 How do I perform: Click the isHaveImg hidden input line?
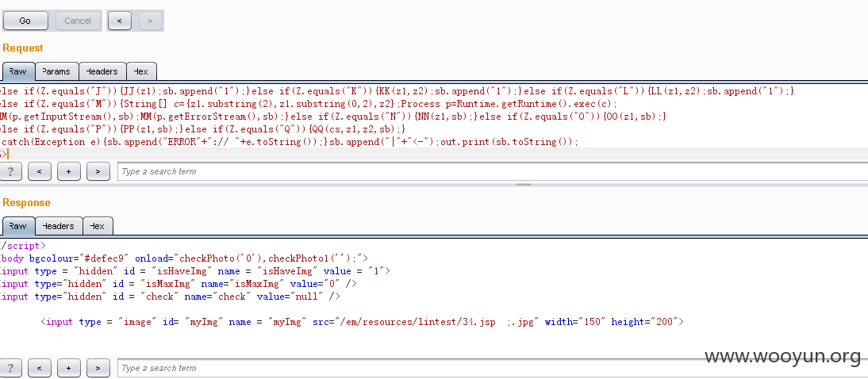[x=195, y=271]
